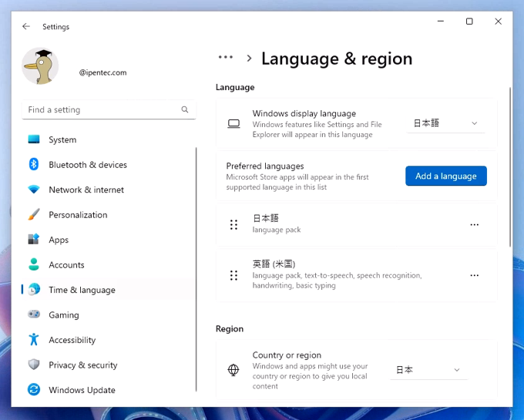Screen dimensions: 524x420
Task: Click drag handle for 日本語 language
Action: coord(233,224)
